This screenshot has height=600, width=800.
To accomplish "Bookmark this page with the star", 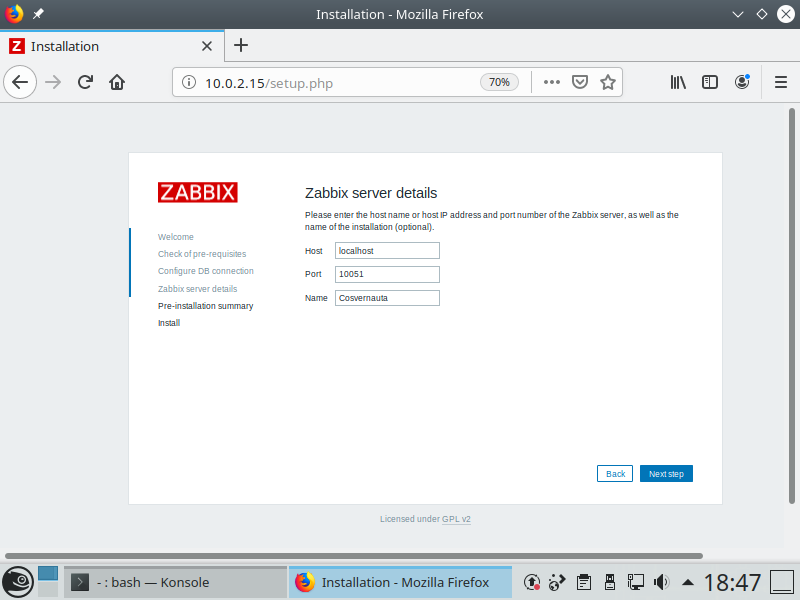I will (x=608, y=82).
